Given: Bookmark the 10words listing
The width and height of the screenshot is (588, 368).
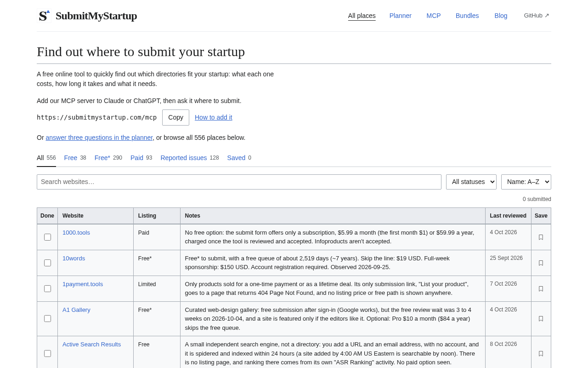Looking at the screenshot, I should 541,263.
